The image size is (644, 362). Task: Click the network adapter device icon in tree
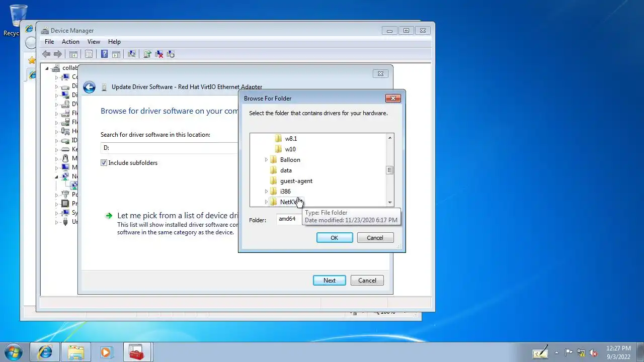[x=74, y=186]
